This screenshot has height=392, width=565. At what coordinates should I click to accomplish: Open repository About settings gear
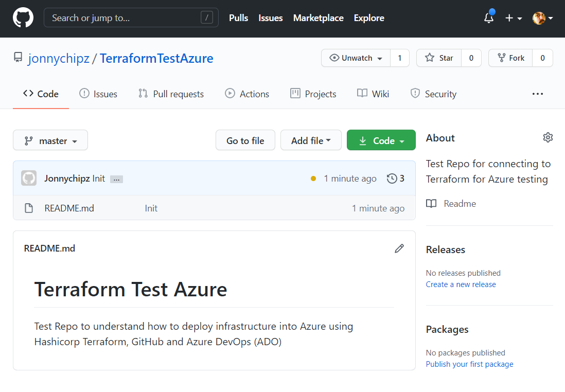coord(548,137)
